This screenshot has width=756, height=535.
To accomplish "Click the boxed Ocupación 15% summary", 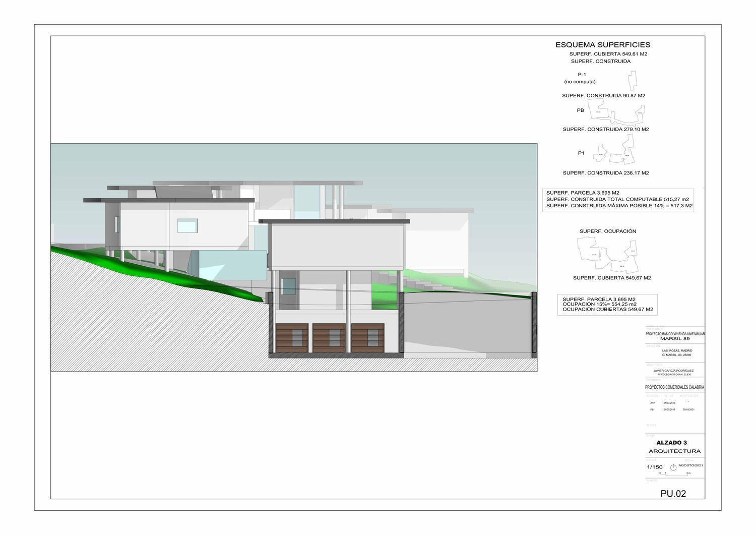I will (607, 305).
